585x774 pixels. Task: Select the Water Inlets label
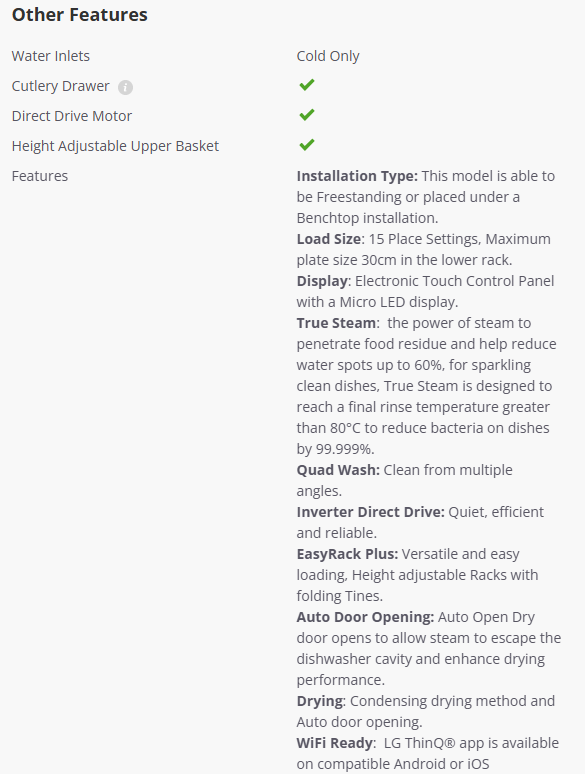pyautogui.click(x=51, y=56)
